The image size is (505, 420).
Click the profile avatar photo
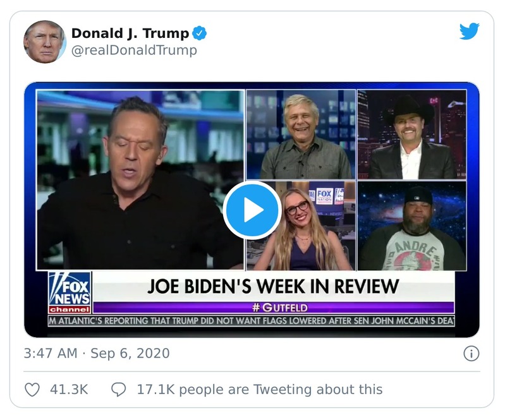[x=45, y=42]
